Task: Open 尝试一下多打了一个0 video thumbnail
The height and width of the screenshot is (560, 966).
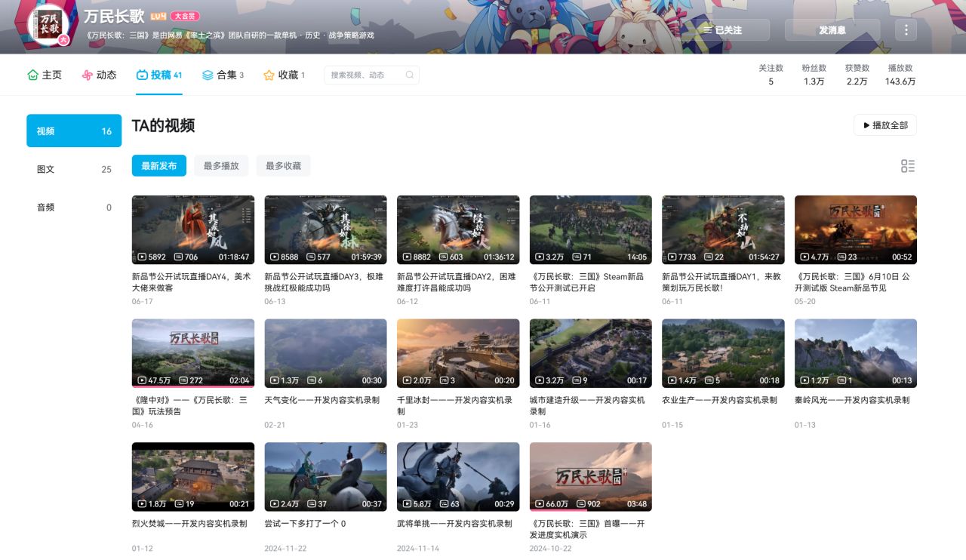Action: [325, 477]
